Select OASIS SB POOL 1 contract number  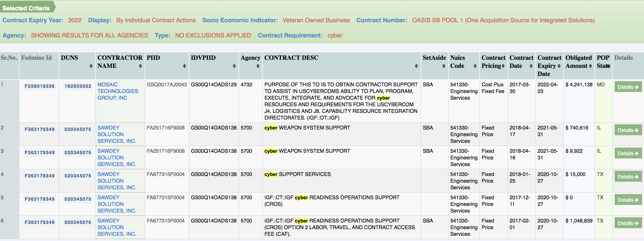(x=503, y=20)
